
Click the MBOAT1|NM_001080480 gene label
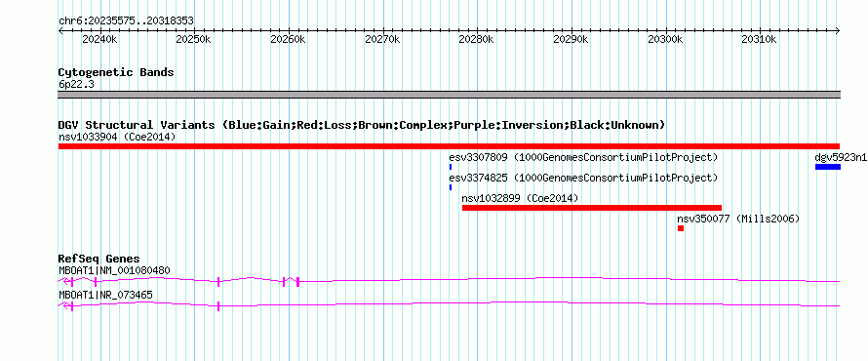(114, 271)
